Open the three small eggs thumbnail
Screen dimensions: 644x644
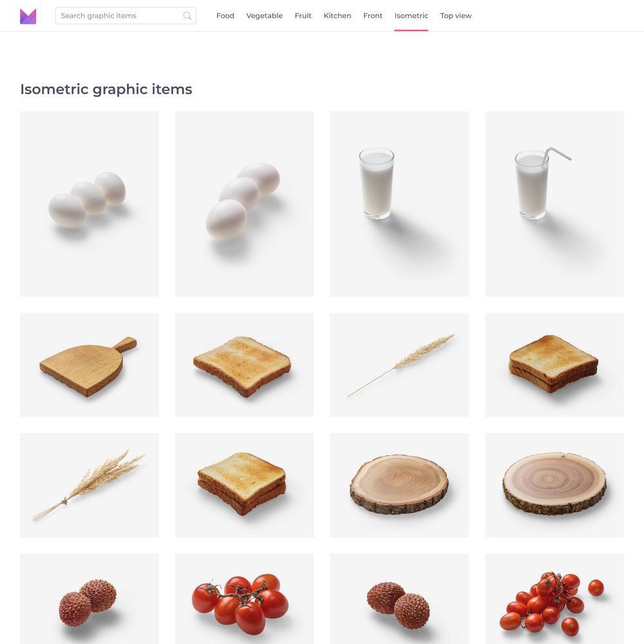point(90,204)
